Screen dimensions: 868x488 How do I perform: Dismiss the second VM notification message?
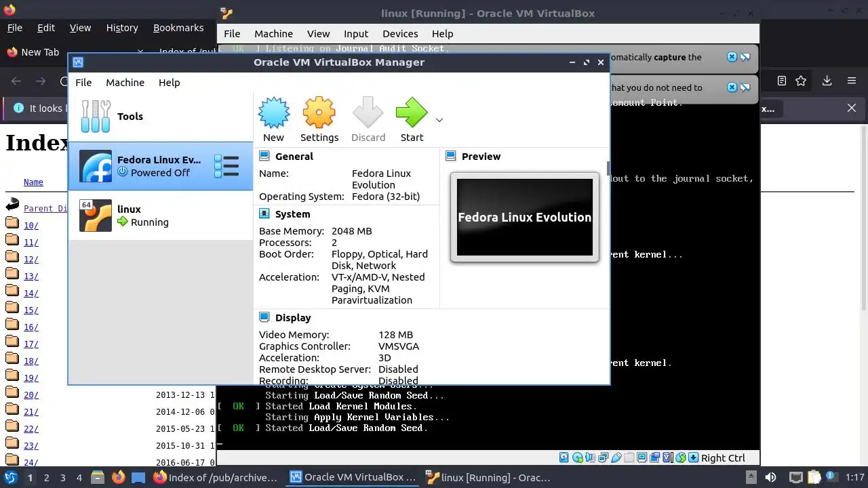tap(732, 87)
